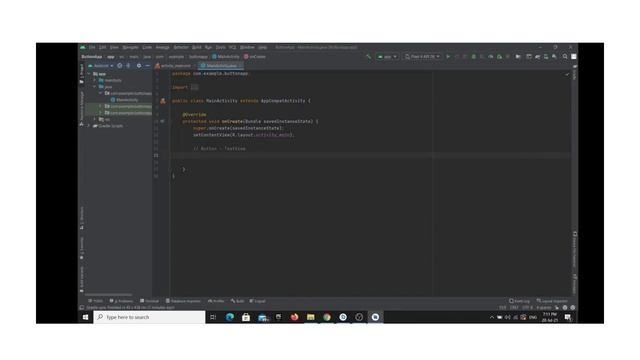Open the Event Log button

point(519,301)
